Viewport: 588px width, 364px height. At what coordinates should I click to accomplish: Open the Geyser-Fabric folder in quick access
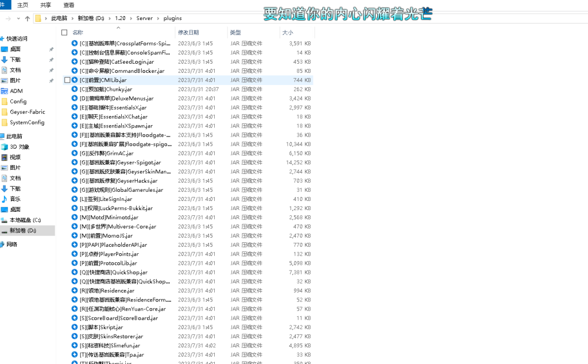28,112
